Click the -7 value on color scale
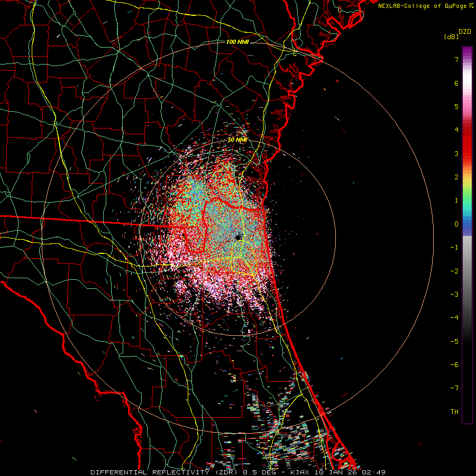The width and height of the screenshot is (476, 476). (x=454, y=388)
